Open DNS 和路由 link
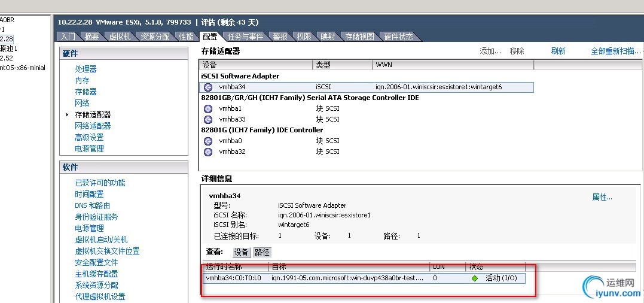The image size is (644, 303). click(x=93, y=205)
